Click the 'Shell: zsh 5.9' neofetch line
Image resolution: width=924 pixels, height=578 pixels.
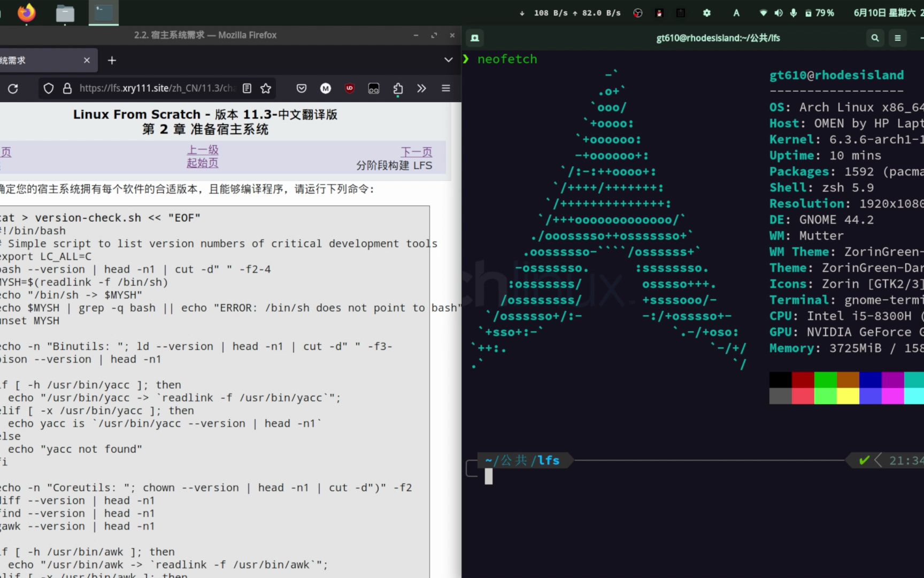click(821, 187)
